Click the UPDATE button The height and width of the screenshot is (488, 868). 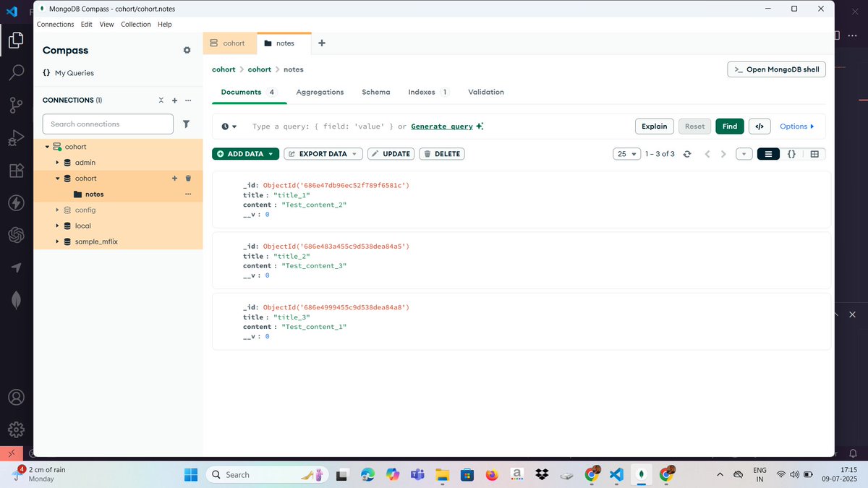tap(391, 154)
